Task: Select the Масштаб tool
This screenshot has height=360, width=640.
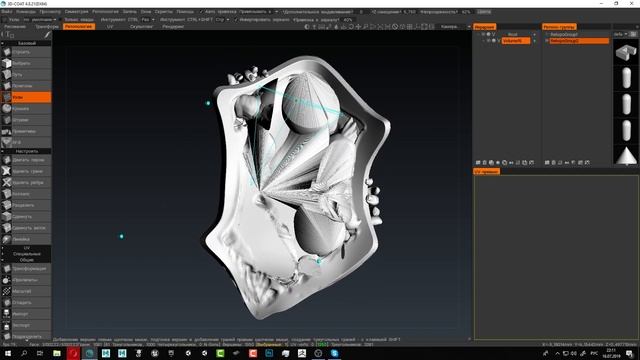Action: 26,291
